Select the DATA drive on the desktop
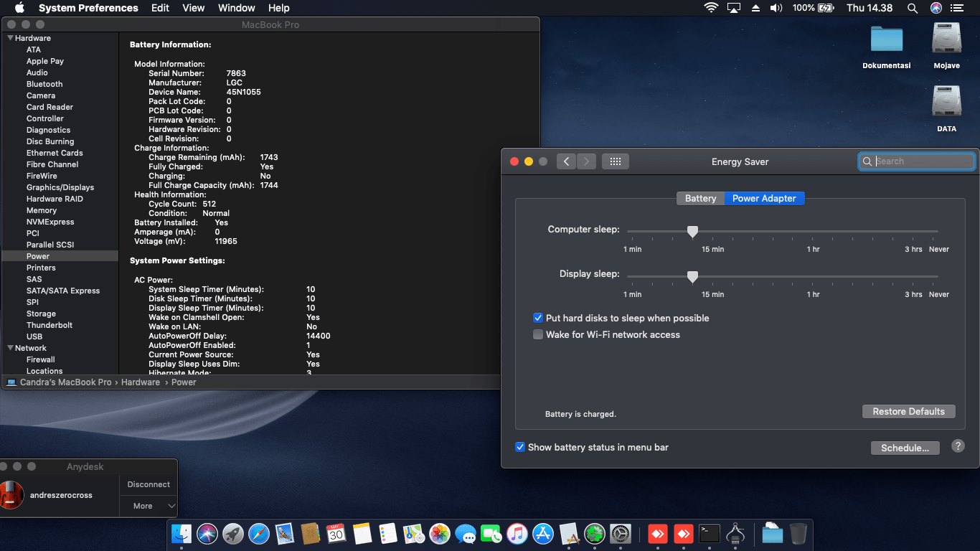The image size is (980, 551). click(x=947, y=109)
